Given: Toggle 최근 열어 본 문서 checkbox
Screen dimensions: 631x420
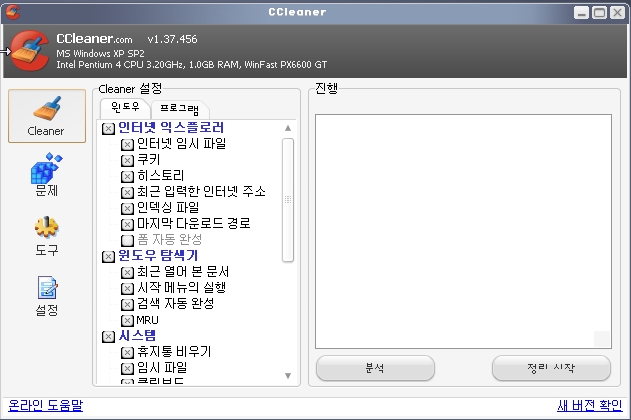Looking at the screenshot, I should [x=127, y=273].
